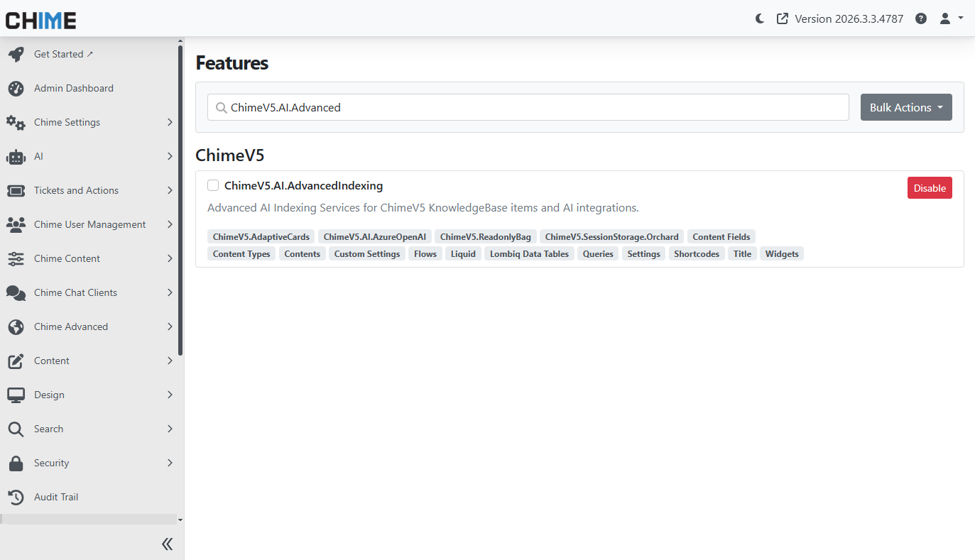Select Chime User Management in sidebar
The image size is (975, 560).
89,225
